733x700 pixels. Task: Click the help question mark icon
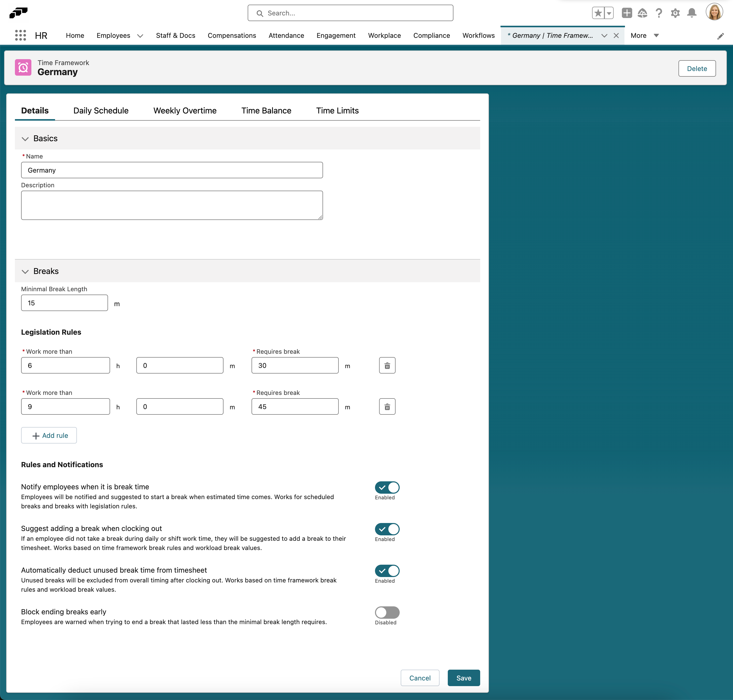point(659,13)
